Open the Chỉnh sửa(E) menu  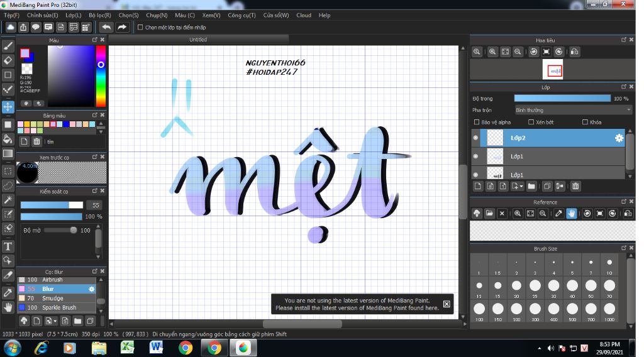42,15
